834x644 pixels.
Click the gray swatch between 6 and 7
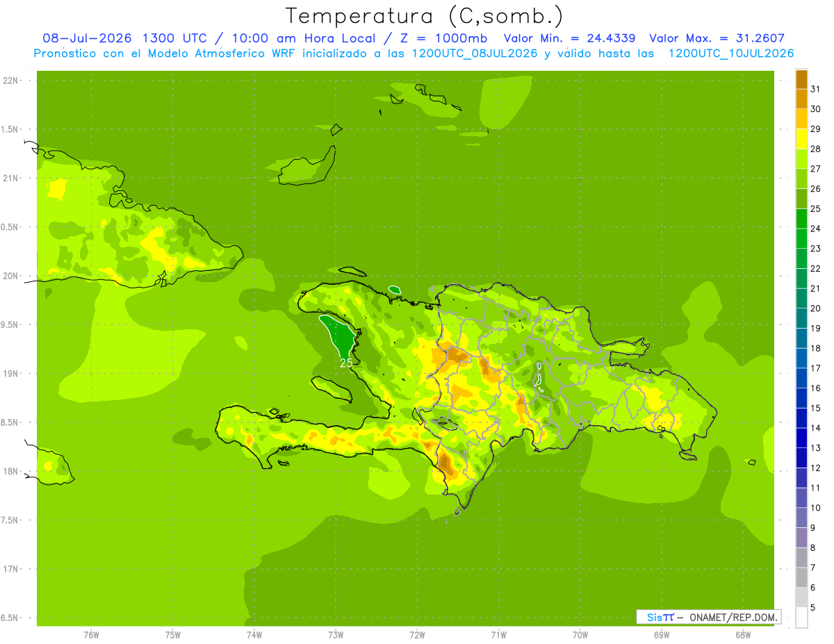click(x=802, y=577)
